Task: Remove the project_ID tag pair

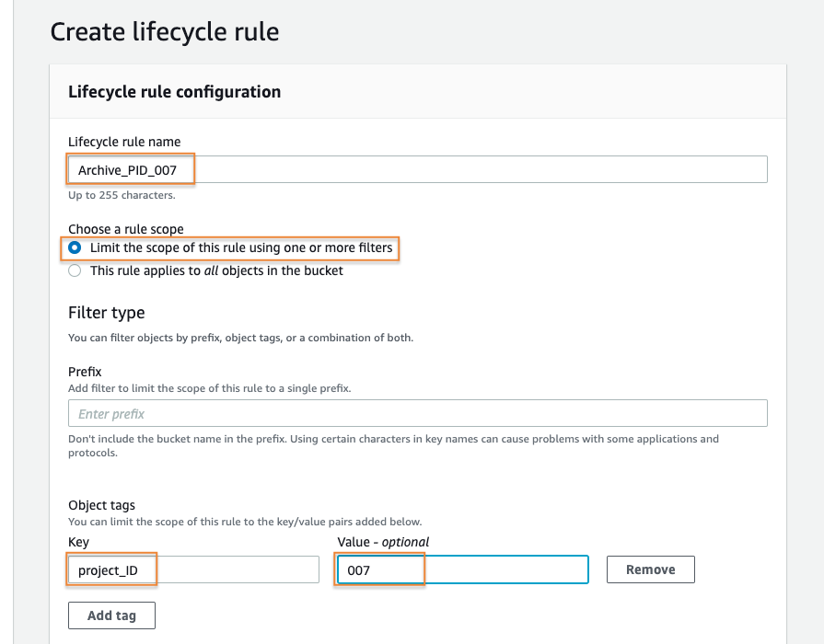Action: point(650,569)
